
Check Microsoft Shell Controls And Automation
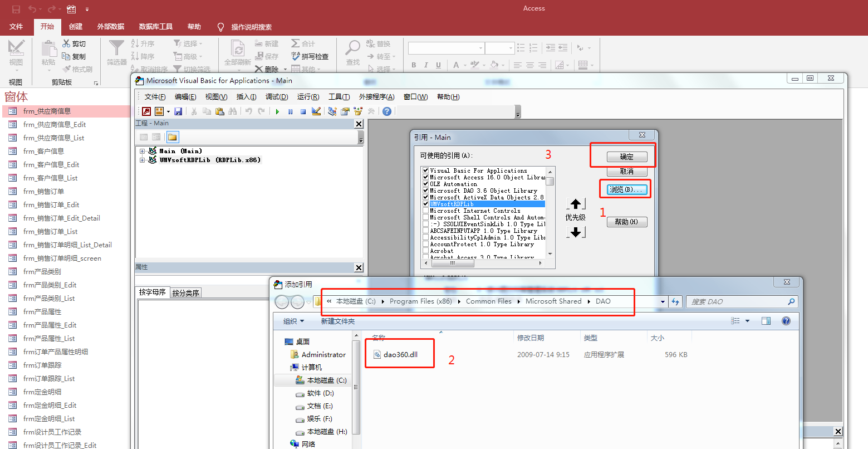coord(425,217)
